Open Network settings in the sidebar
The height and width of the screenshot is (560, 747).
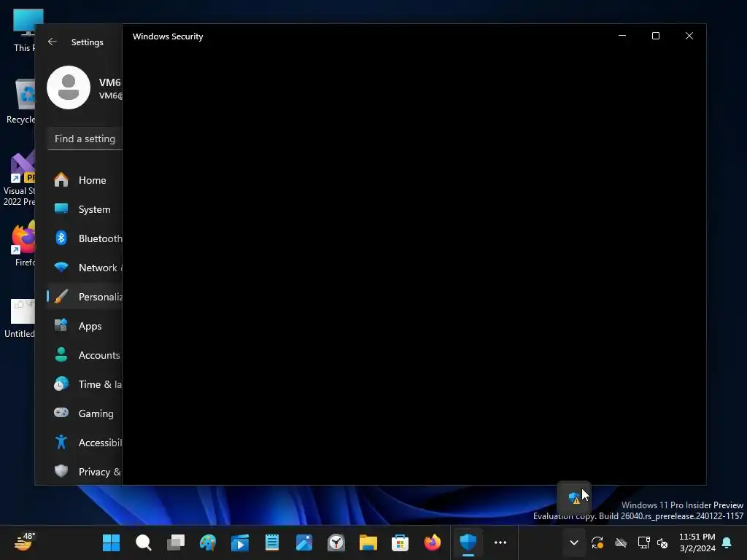click(x=85, y=268)
